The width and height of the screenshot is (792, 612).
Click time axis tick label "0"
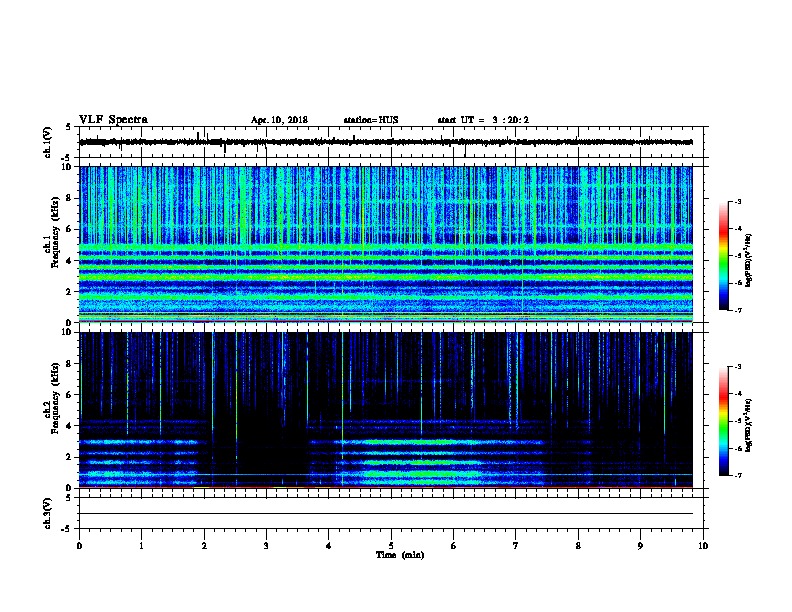pyautogui.click(x=79, y=546)
